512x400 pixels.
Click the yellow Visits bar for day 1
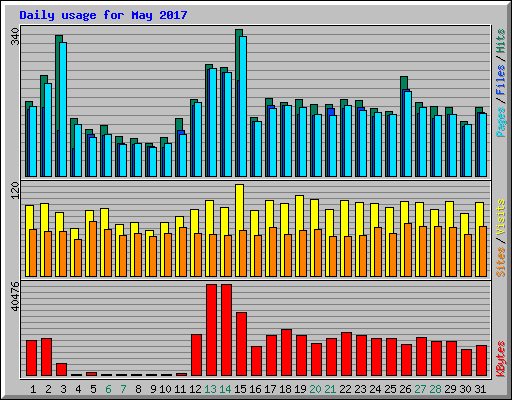click(x=29, y=217)
